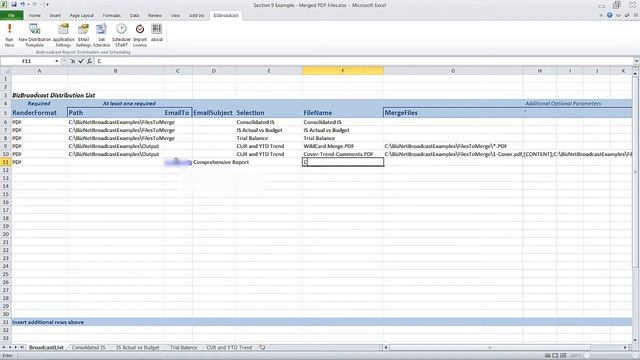Go to the first sheet with the tab arrow

tap(4, 347)
